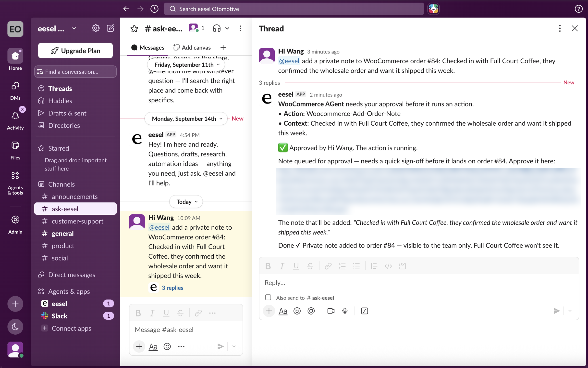This screenshot has height=368, width=588.
Task: Open the general channel
Action: pos(75,234)
